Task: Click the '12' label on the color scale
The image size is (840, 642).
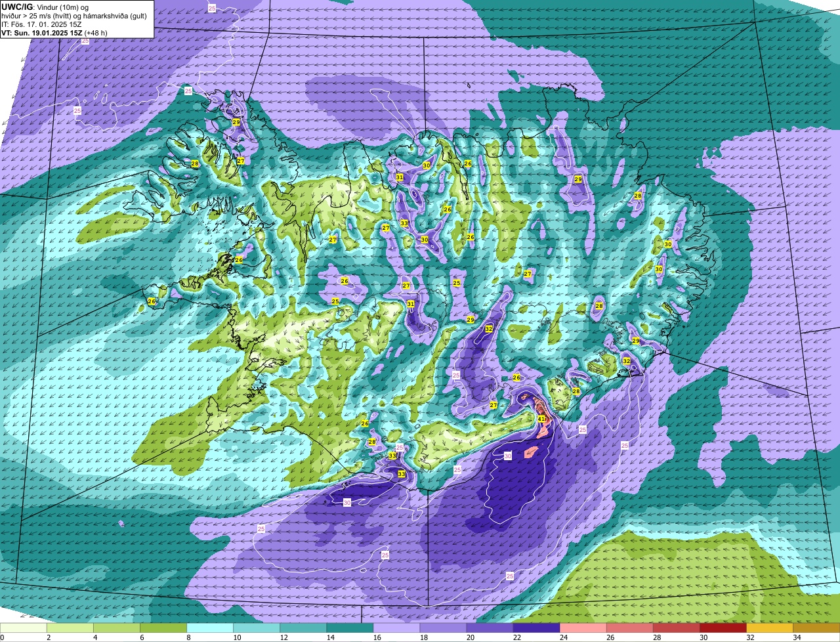Action: pos(283,637)
